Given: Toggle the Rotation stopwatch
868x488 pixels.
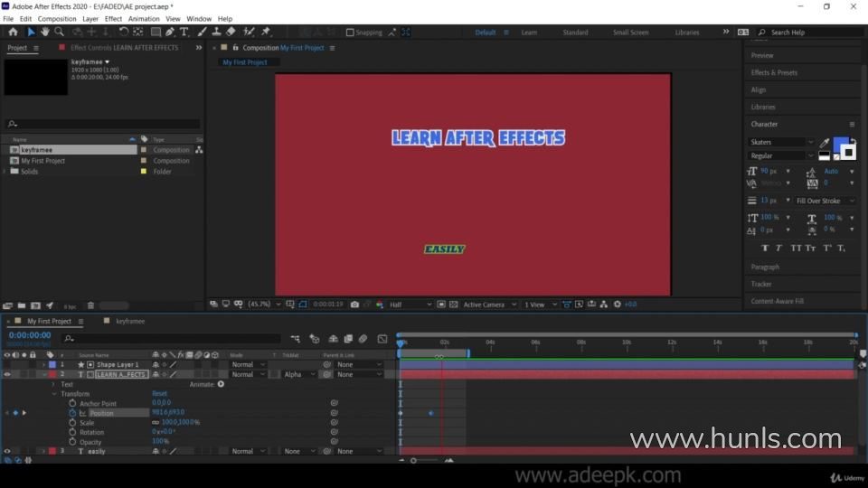Looking at the screenshot, I should [72, 432].
